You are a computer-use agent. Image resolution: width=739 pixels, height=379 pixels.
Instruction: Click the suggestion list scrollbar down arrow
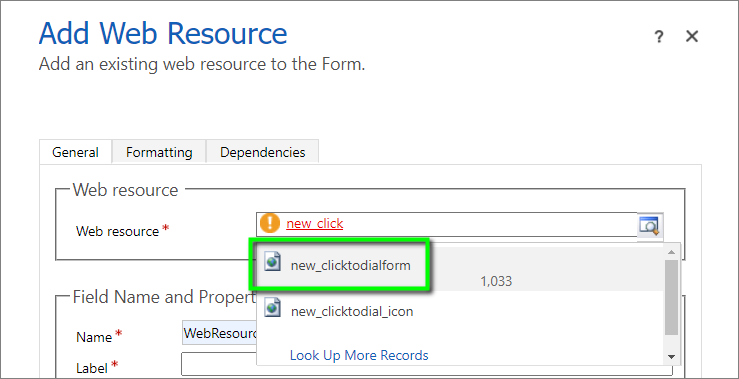(x=672, y=357)
